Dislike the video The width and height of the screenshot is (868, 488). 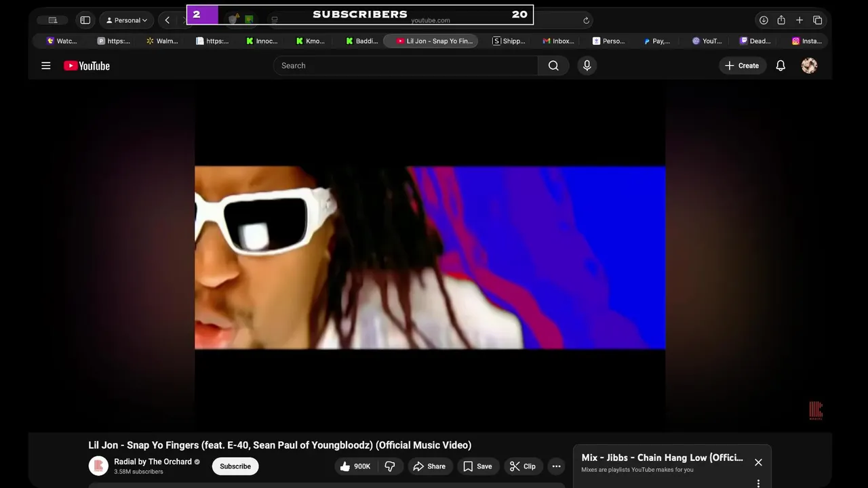click(390, 466)
